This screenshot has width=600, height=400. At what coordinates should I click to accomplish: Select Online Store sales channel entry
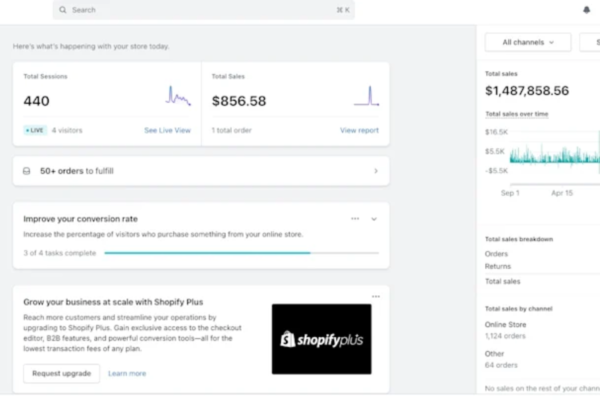(x=505, y=325)
